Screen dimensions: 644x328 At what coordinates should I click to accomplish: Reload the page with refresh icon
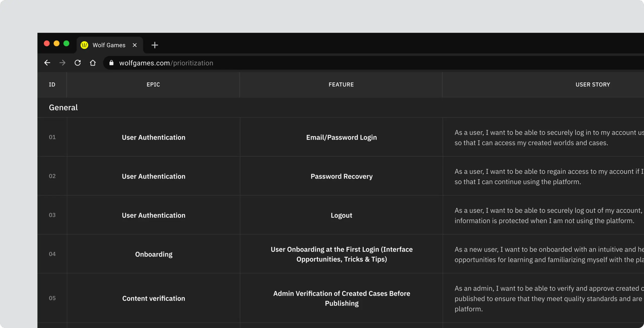click(77, 63)
